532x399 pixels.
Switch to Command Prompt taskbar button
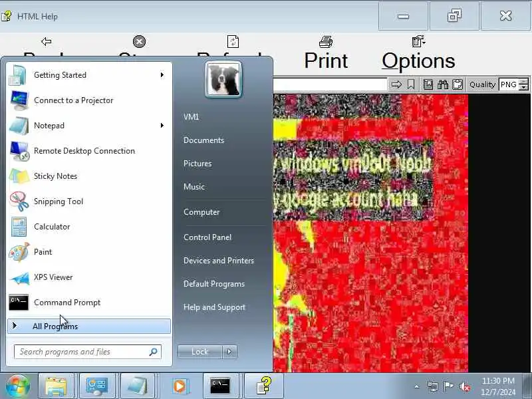pyautogui.click(x=221, y=386)
